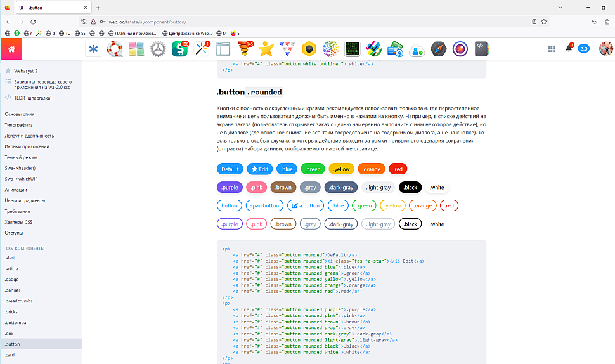The width and height of the screenshot is (615, 364).
Task: Click the filled .purple rounded button
Action: [230, 187]
